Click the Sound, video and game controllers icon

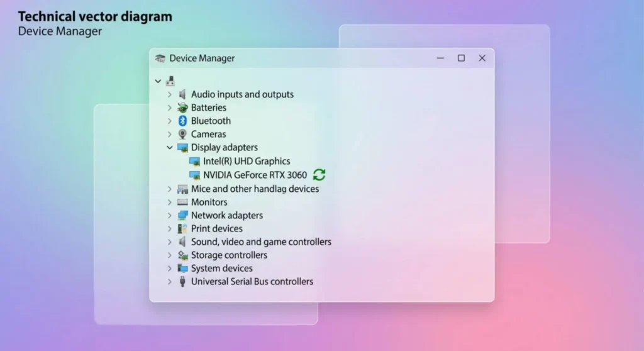click(182, 242)
